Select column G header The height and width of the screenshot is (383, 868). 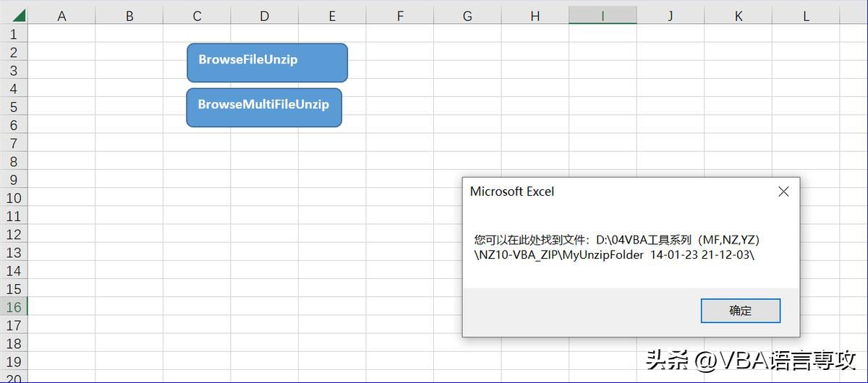pyautogui.click(x=467, y=16)
